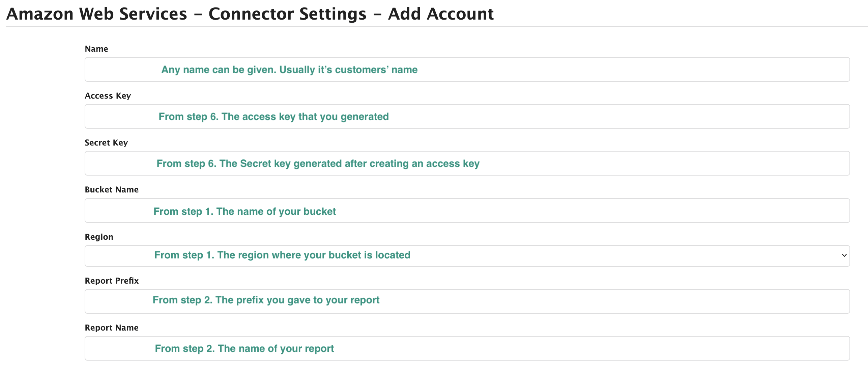Image resolution: width=868 pixels, height=366 pixels.
Task: Click the Access Key label
Action: [x=108, y=96]
